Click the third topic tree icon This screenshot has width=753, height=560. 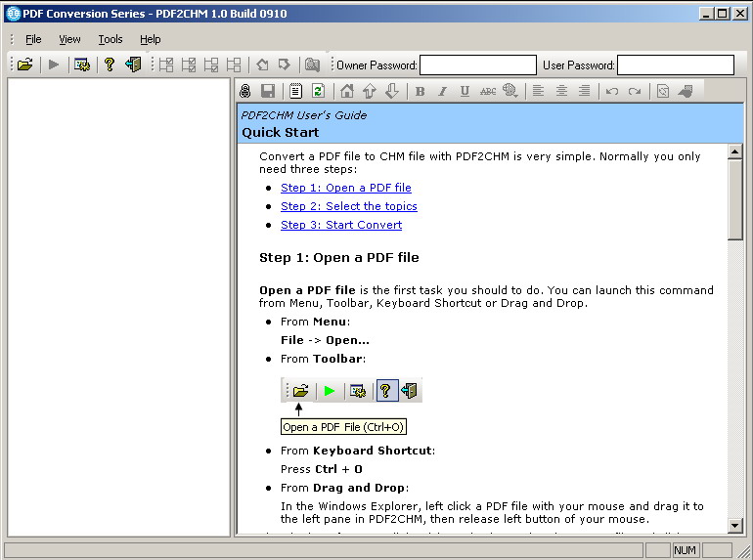point(211,65)
